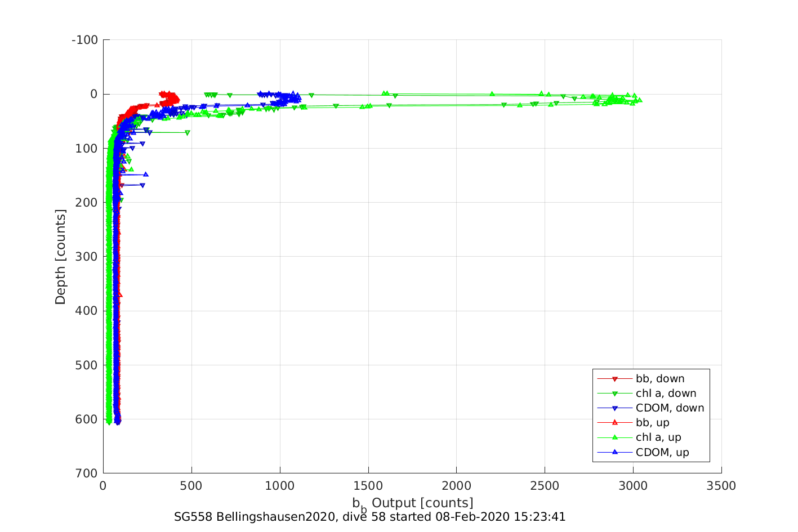
Task: Click the 700 tick label on depth axis
Action: [87, 473]
